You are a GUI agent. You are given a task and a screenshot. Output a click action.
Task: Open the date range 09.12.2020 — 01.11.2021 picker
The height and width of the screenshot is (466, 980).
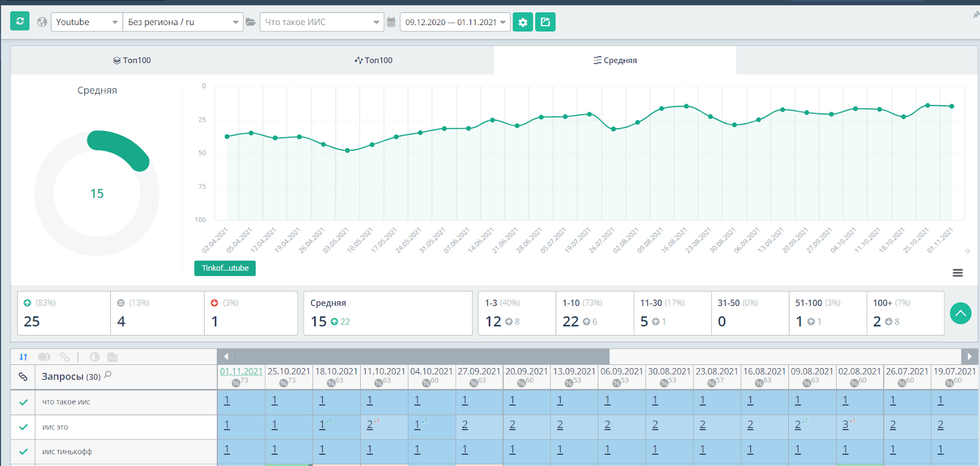pyautogui.click(x=454, y=22)
